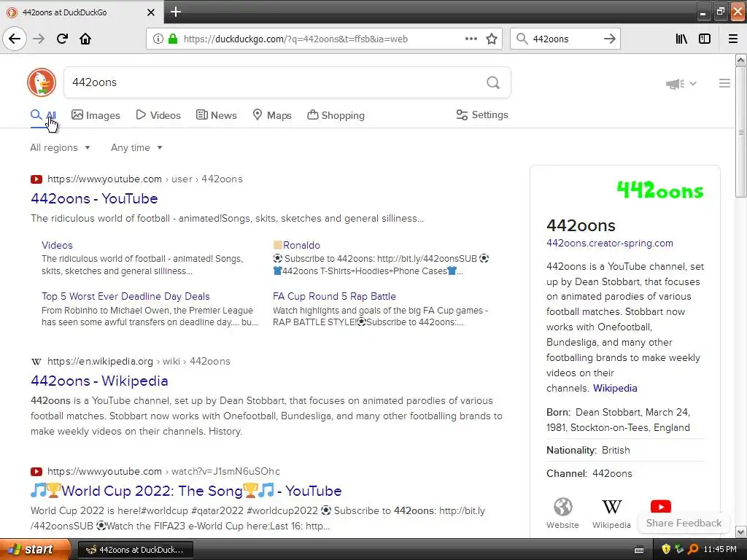Open the Ronaldo sitelink
The height and width of the screenshot is (560, 747).
[296, 245]
